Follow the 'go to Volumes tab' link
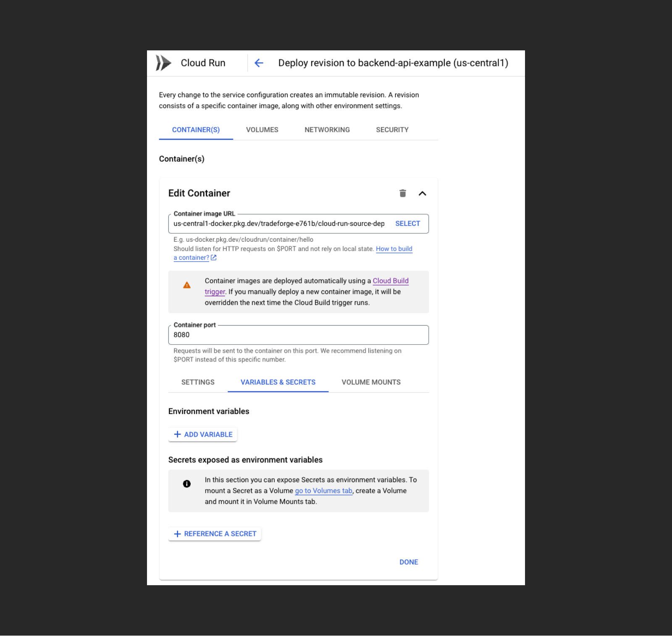The image size is (672, 636). click(x=323, y=490)
